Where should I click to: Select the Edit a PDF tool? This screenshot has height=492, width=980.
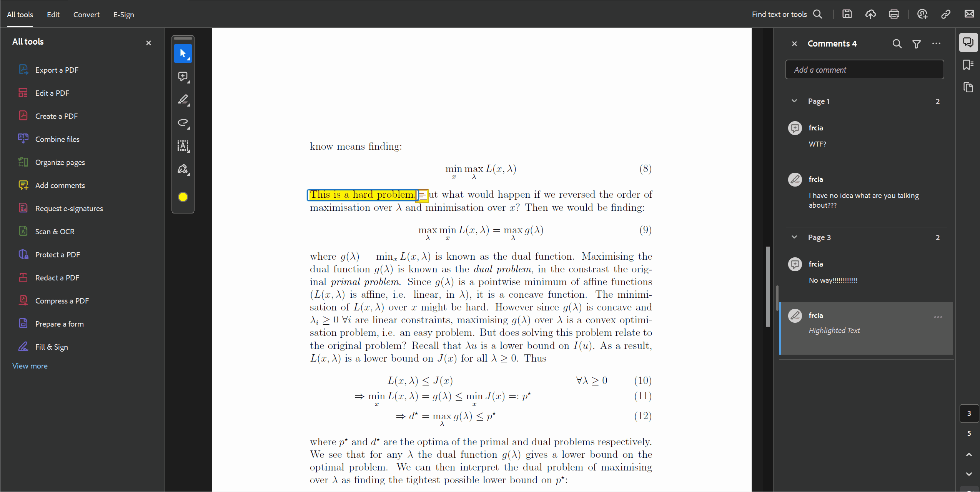click(x=53, y=92)
